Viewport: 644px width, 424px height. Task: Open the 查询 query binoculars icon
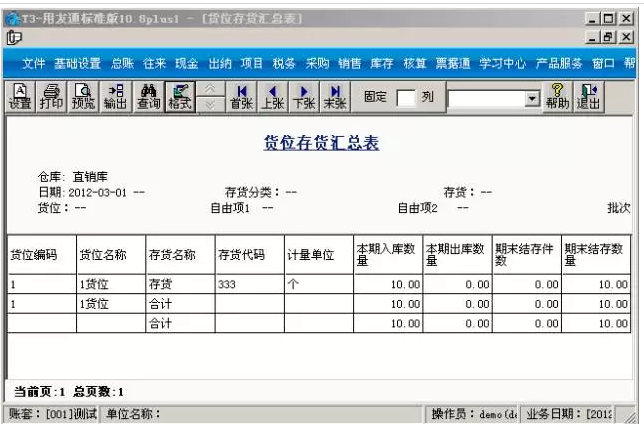tap(148, 97)
